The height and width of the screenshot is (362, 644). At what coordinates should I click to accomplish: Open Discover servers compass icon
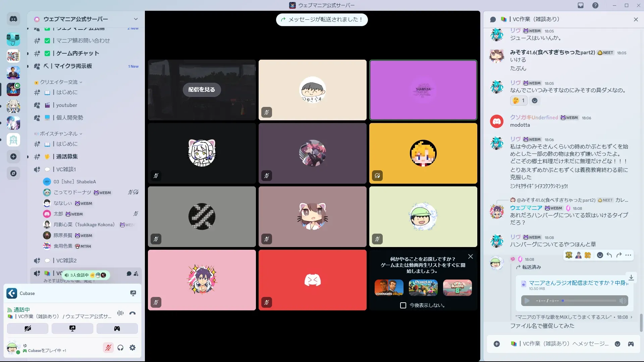pos(13,173)
